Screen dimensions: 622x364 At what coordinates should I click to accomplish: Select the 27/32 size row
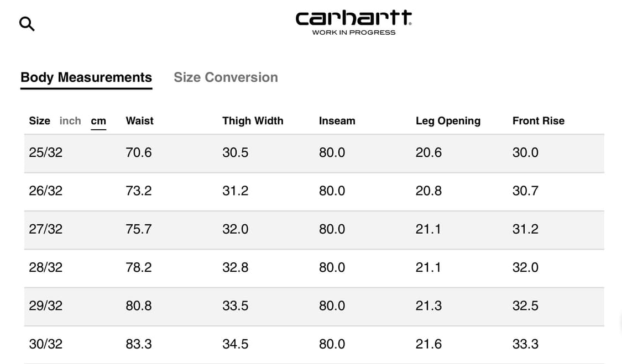point(46,229)
